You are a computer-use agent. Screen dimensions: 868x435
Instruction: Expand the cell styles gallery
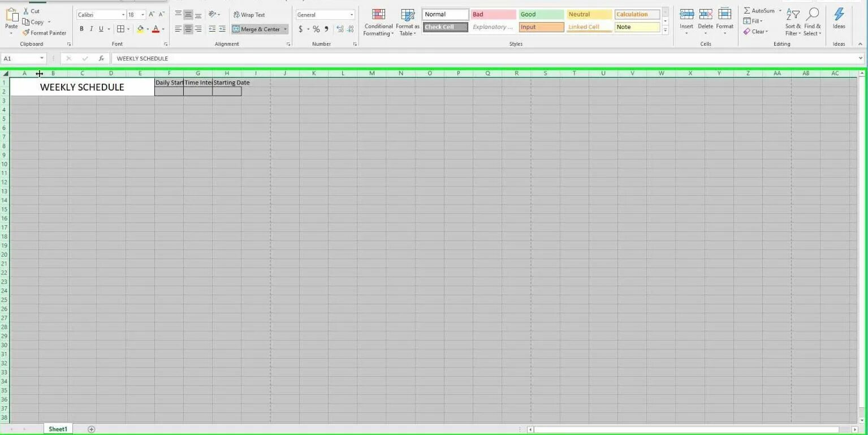[x=665, y=30]
